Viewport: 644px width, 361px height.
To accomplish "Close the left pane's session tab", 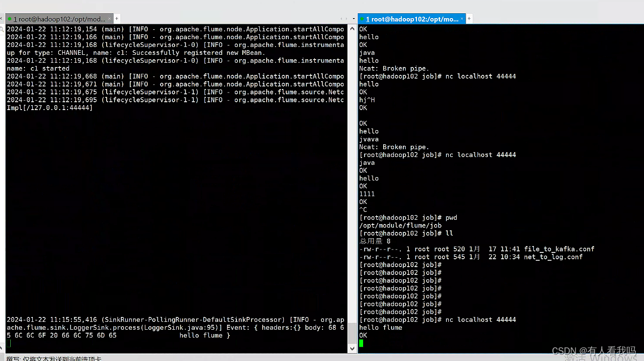I will click(x=110, y=19).
